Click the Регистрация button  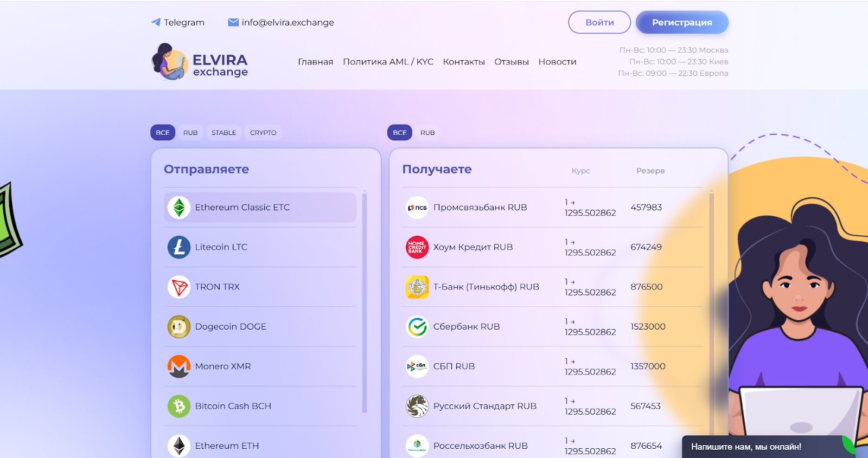(682, 22)
